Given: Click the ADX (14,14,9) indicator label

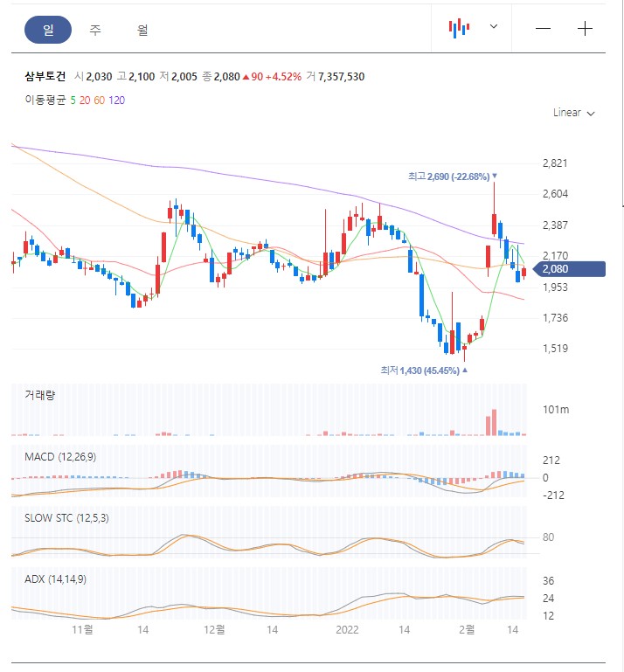Looking at the screenshot, I should [55, 579].
